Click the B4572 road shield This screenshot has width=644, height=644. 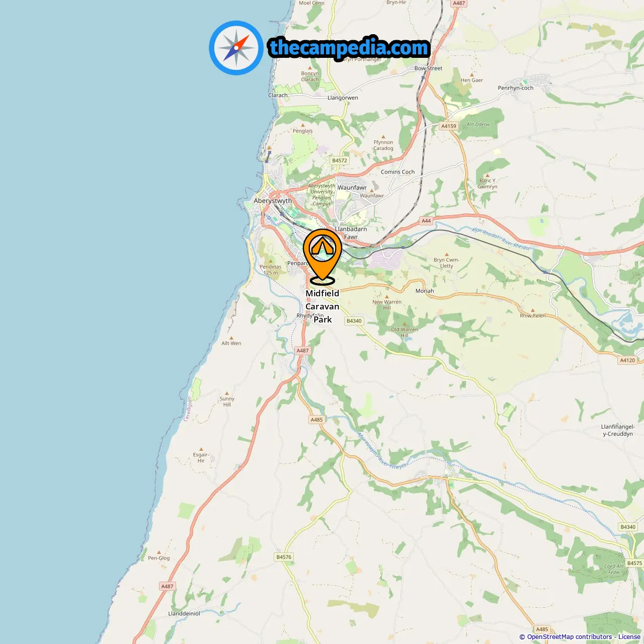(340, 160)
